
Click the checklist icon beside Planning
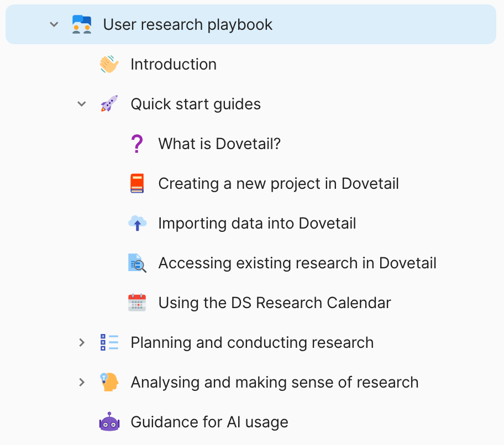pyautogui.click(x=109, y=343)
